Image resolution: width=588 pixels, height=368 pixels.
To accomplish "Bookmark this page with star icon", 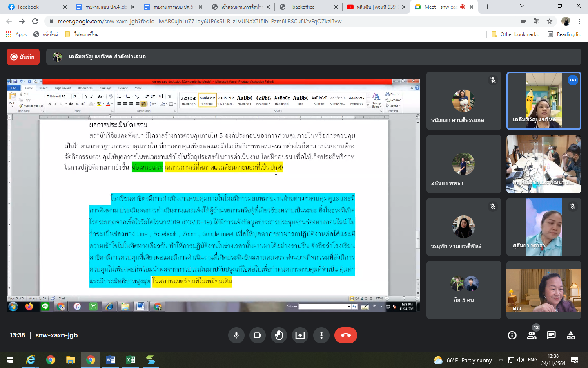I will pos(550,21).
